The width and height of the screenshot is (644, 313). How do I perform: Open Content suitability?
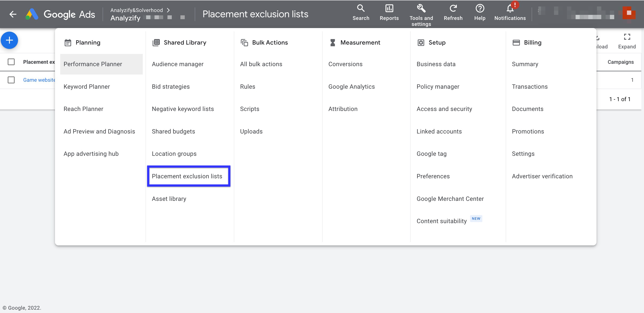point(441,221)
